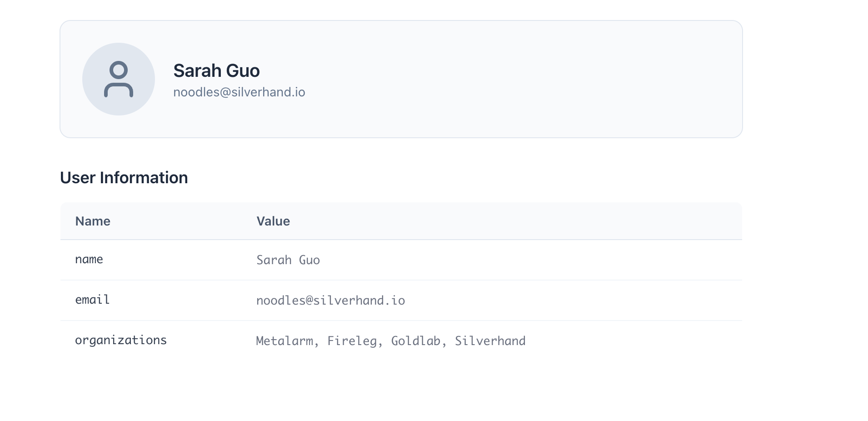This screenshot has height=421, width=868.
Task: Select the name field label
Action: point(89,260)
